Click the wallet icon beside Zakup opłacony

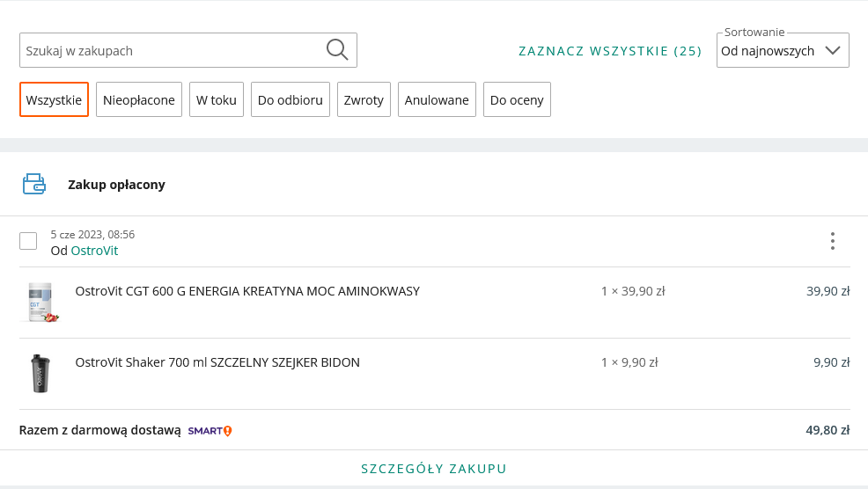(x=34, y=184)
